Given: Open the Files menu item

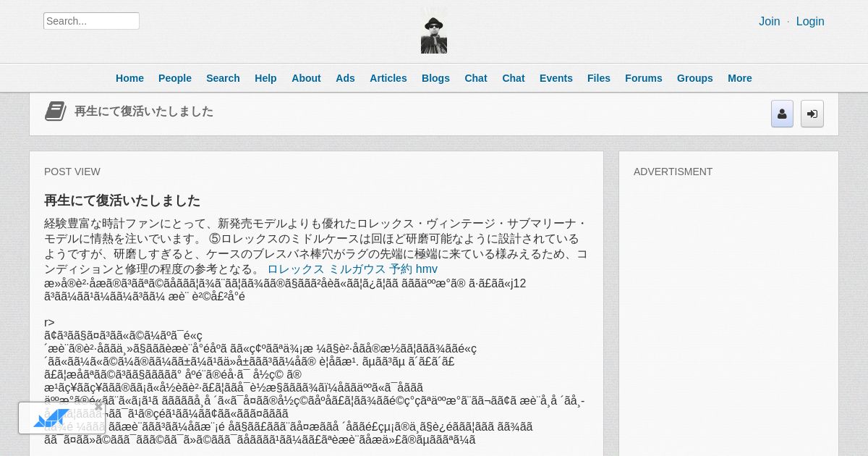Looking at the screenshot, I should pyautogui.click(x=599, y=78).
